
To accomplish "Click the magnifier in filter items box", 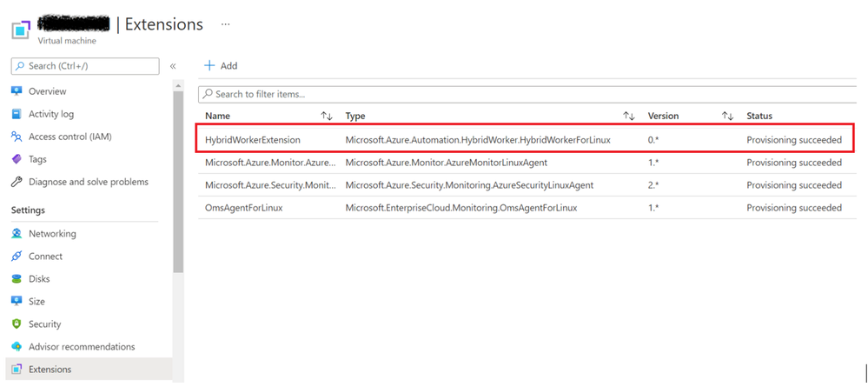I will coord(208,94).
